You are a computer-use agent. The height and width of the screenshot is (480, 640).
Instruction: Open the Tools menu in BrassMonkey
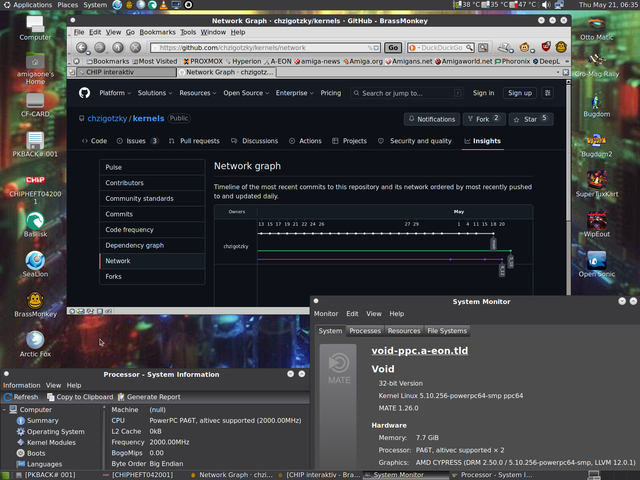[x=188, y=32]
